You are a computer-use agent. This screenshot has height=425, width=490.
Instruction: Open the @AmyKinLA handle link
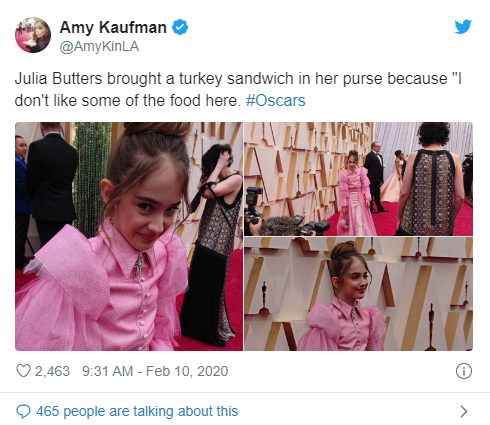tap(99, 46)
